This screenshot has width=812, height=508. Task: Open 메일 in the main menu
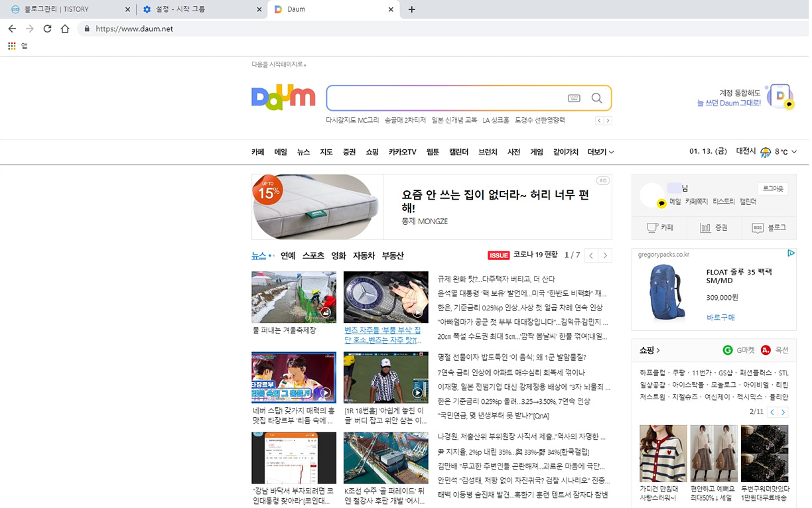pyautogui.click(x=281, y=152)
